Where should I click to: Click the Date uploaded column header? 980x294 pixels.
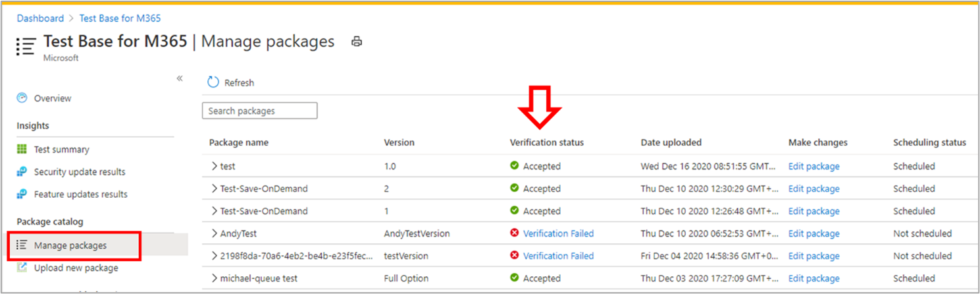click(x=671, y=142)
